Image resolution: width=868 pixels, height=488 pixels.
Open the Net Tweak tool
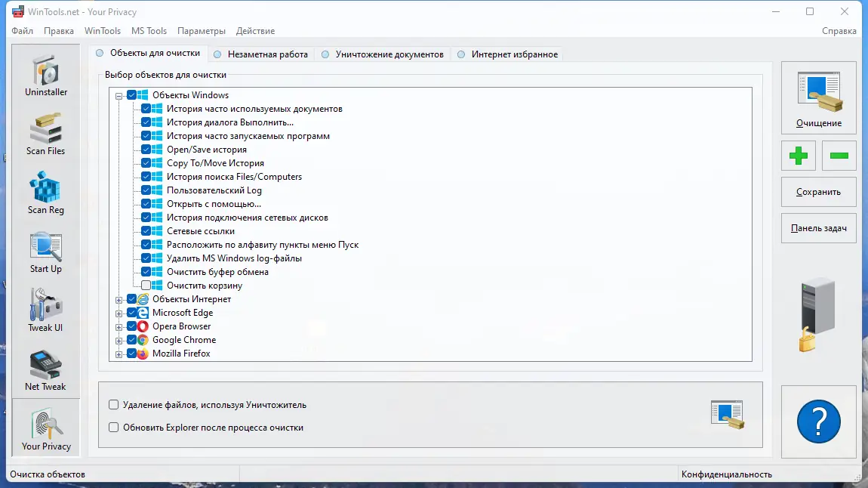[x=46, y=371]
